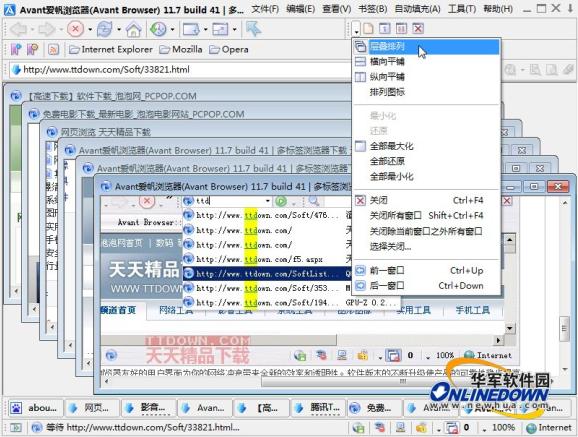Screen dimensions: 578x437
Task: Switch to the 影音... tab at bottom
Action: coord(149,408)
